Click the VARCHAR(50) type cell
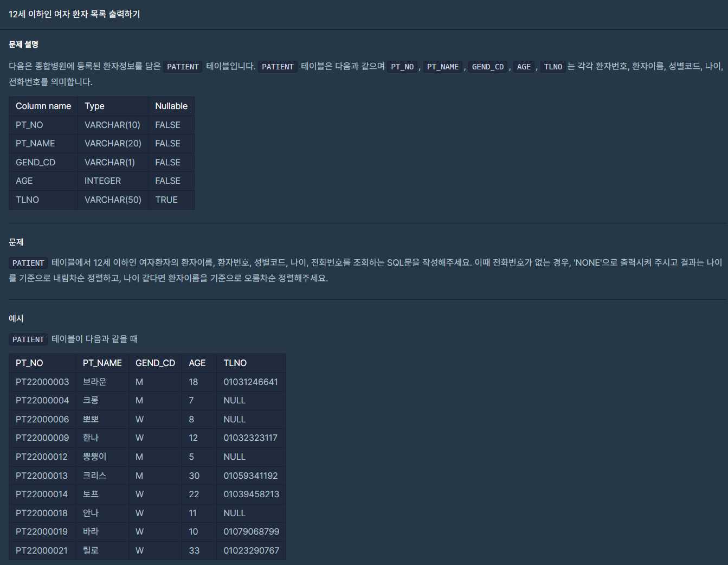 coord(113,200)
